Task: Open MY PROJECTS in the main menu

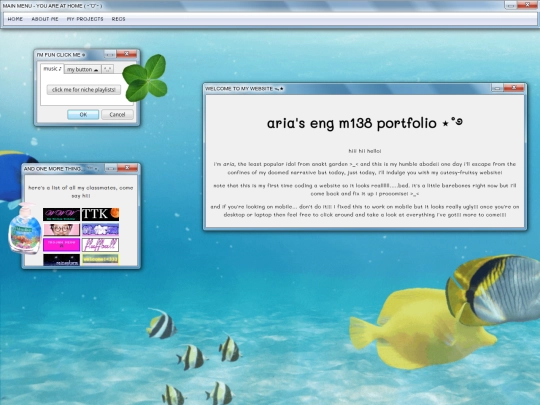Action: [x=85, y=19]
